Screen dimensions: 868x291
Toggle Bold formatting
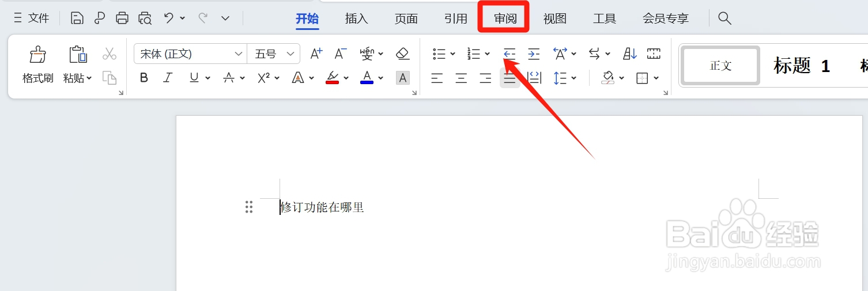click(x=144, y=78)
